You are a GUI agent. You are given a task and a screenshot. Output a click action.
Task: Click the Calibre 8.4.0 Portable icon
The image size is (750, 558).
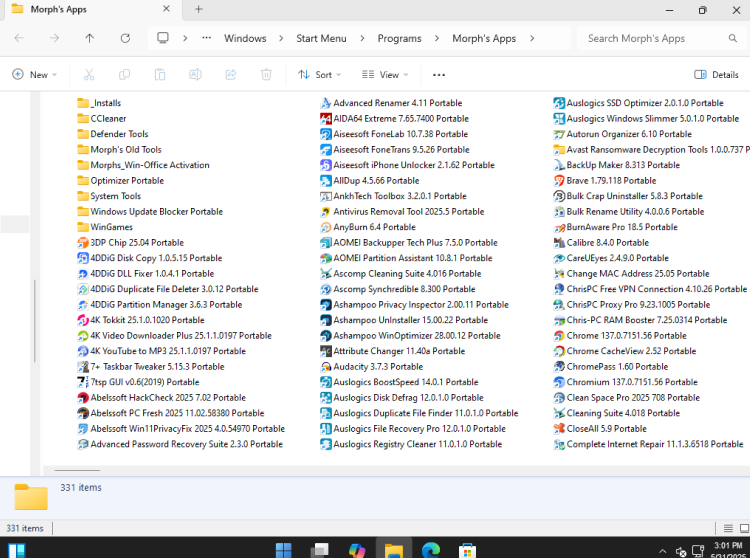559,243
